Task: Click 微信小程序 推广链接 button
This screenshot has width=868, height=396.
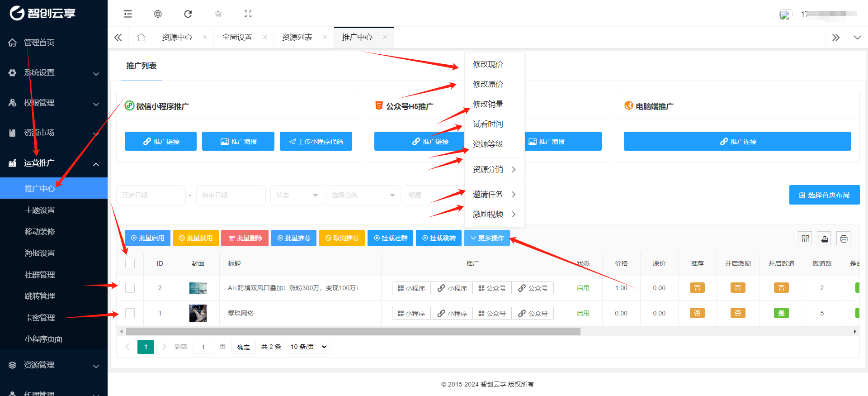Action: (160, 141)
